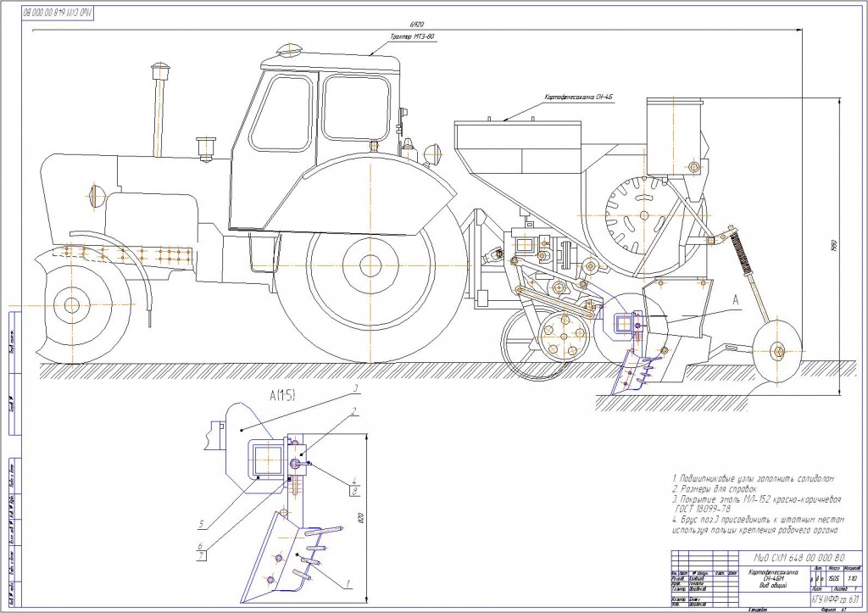Click the note line "ГОСТ 18099-78"

click(703, 509)
